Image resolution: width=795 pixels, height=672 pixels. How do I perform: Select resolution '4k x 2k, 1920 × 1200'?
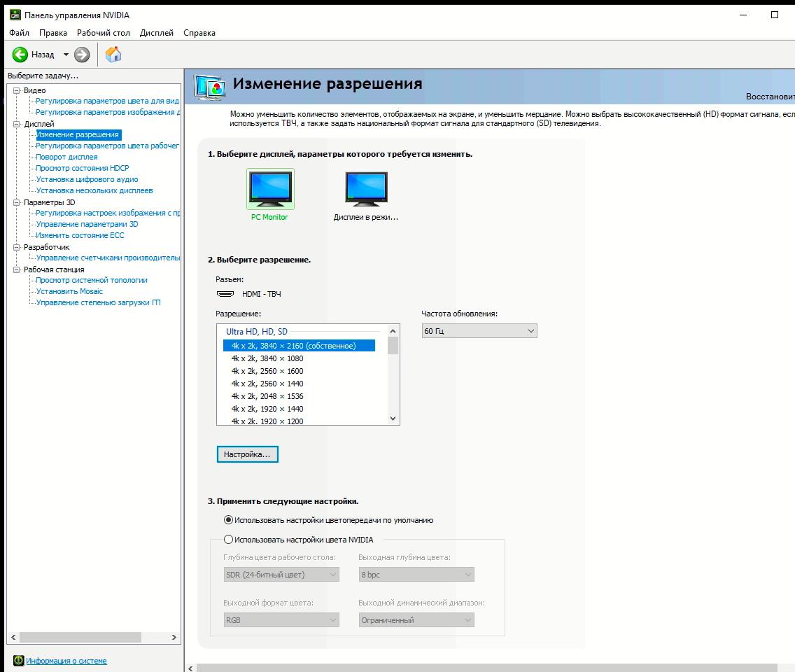tap(267, 421)
